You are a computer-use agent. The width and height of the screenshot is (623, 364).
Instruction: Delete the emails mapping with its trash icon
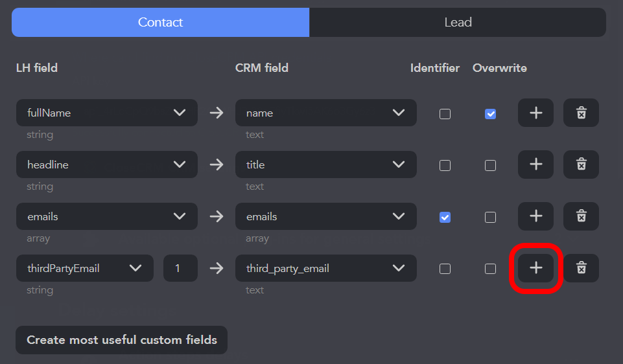[581, 216]
